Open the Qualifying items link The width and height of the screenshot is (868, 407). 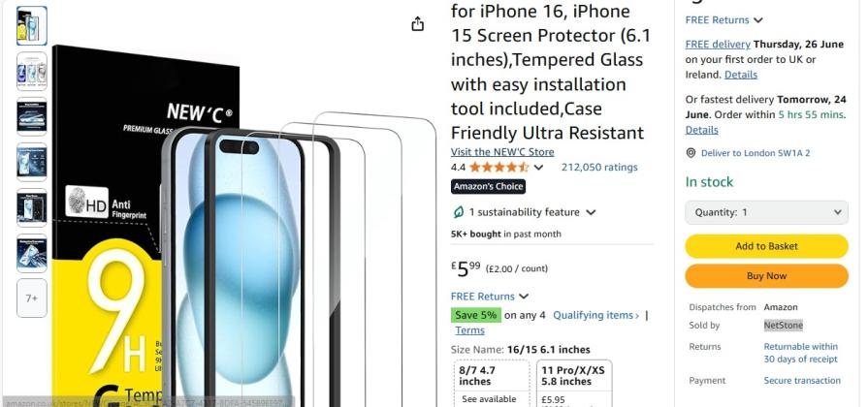[x=595, y=315]
